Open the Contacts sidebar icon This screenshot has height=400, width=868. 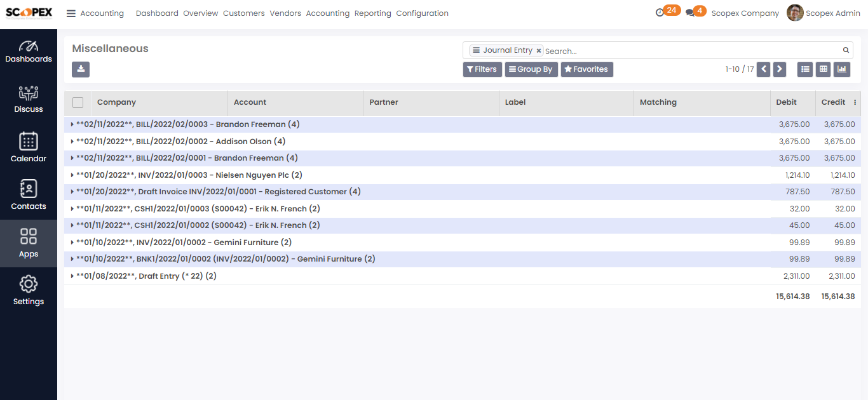click(x=29, y=195)
